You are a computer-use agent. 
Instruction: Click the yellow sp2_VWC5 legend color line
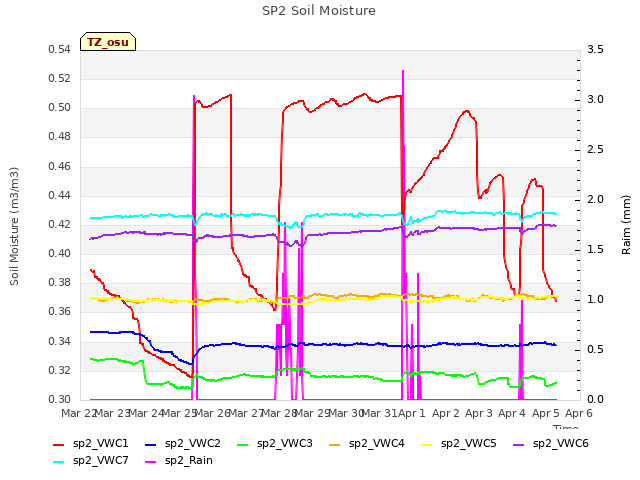coord(427,445)
